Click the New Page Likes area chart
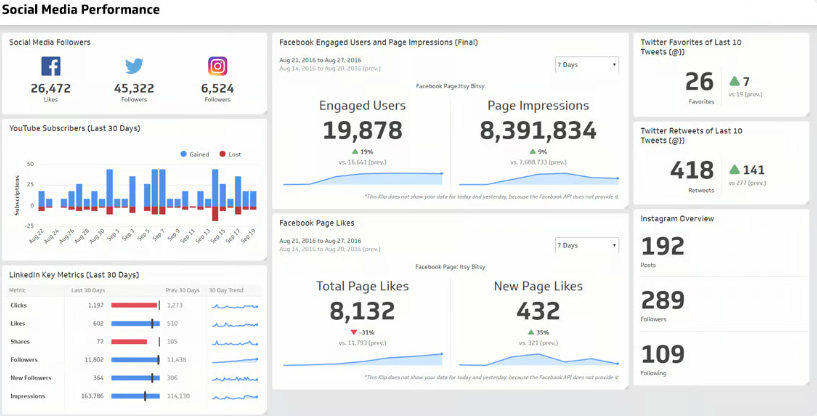Viewport: 817px width, 416px height. coord(539,360)
